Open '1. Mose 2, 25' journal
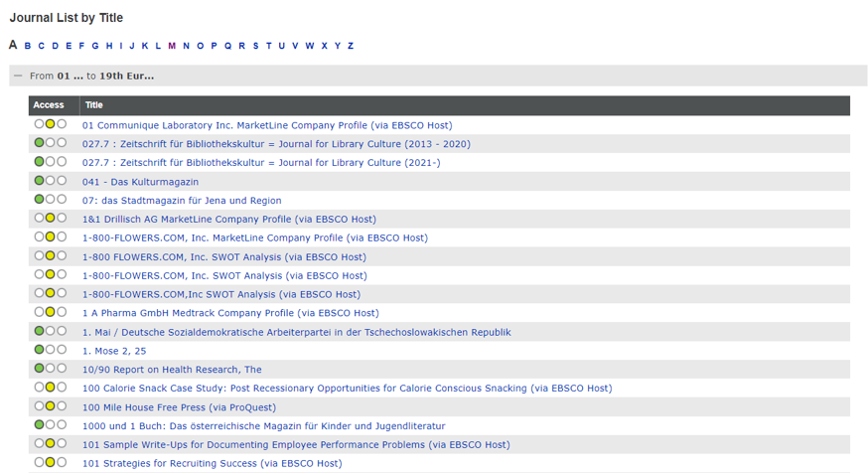The height and width of the screenshot is (474, 868). pos(114,351)
